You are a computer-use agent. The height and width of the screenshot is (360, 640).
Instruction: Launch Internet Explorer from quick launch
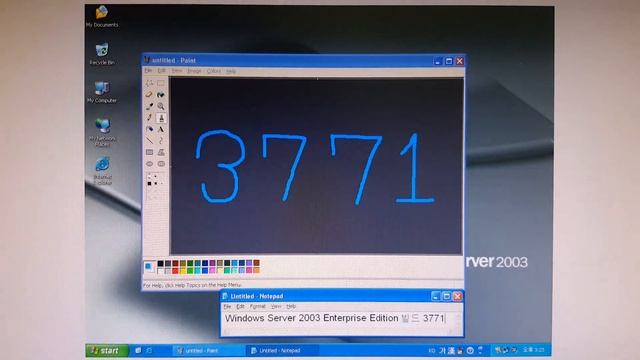coord(149,351)
